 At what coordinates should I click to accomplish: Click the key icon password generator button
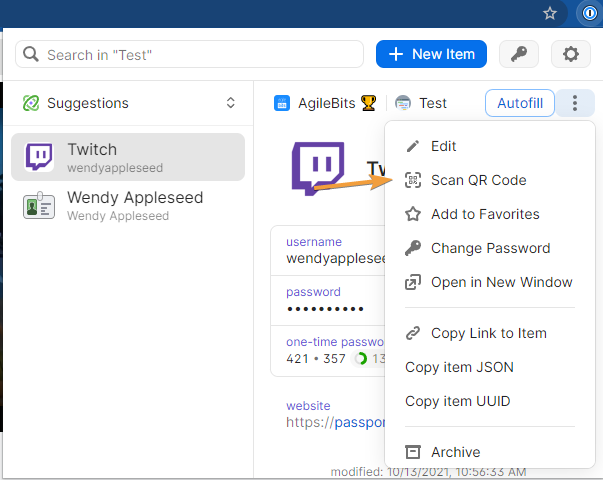[519, 54]
